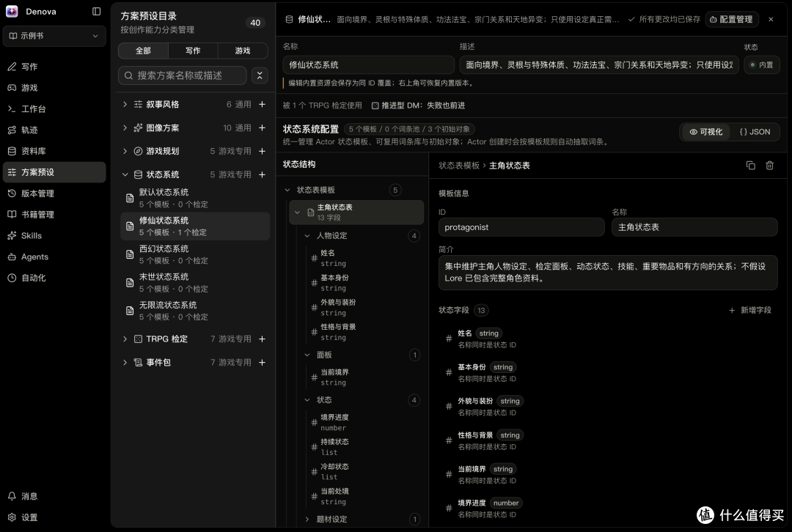This screenshot has width=792, height=532.
Task: Add a new 状态系统 preset
Action: pos(262,174)
